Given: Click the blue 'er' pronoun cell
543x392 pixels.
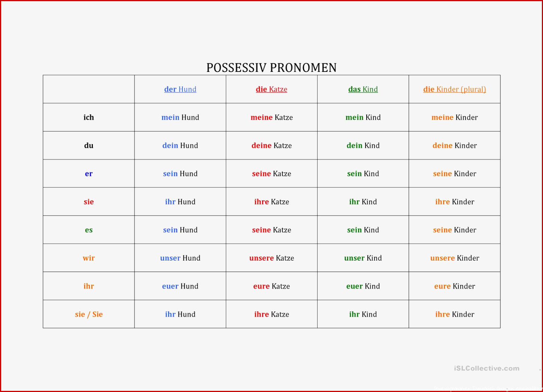Looking at the screenshot, I should [89, 173].
